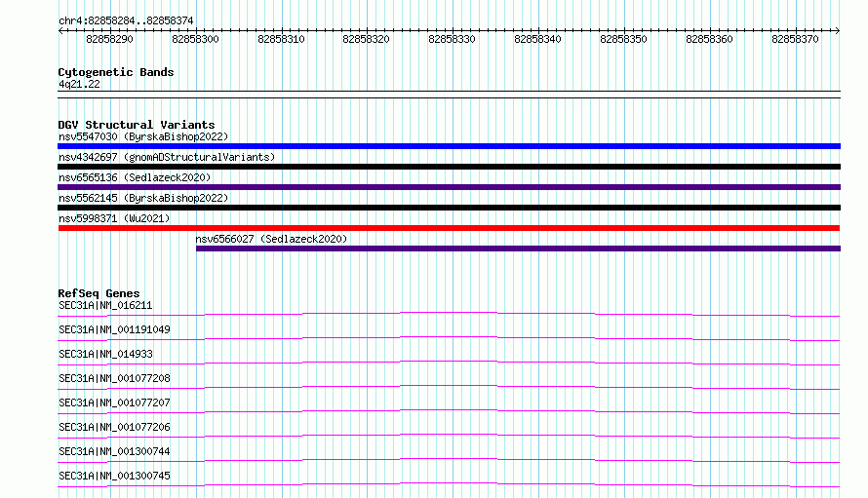
Task: Select the 4q21.22 band label
Action: (x=80, y=84)
